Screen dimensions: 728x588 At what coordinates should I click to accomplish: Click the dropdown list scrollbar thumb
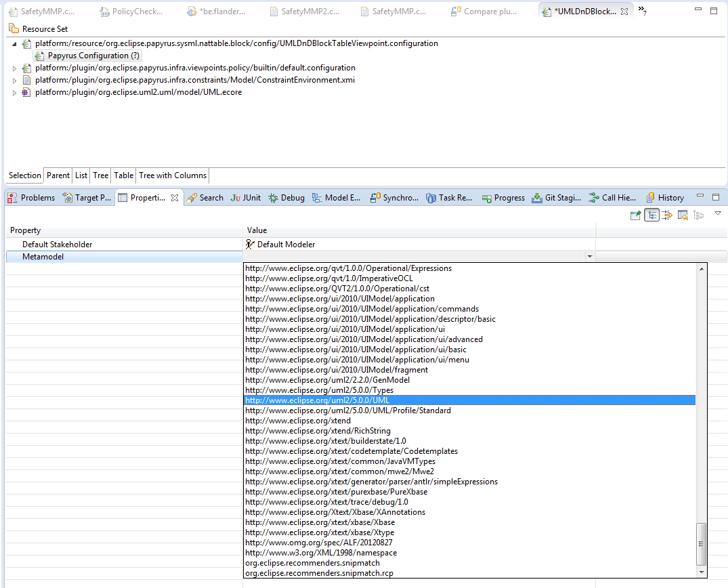702,544
